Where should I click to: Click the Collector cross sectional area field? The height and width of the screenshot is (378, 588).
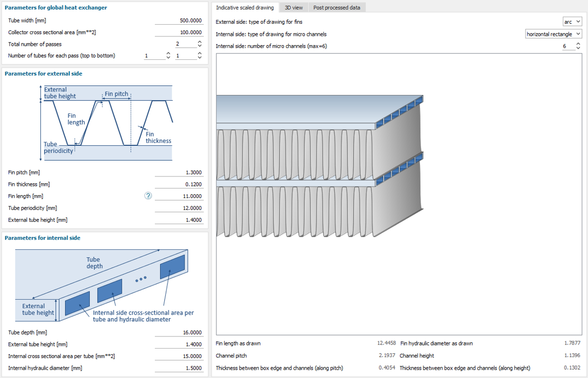178,33
